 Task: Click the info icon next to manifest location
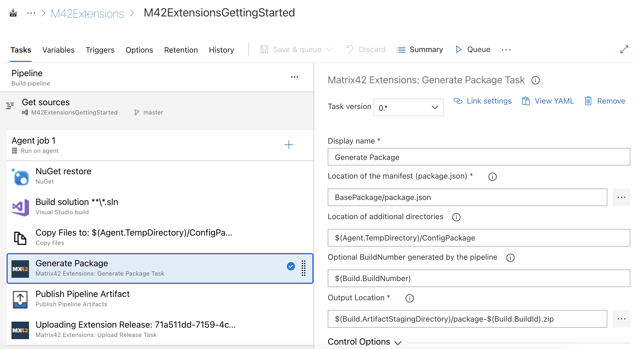[492, 177]
